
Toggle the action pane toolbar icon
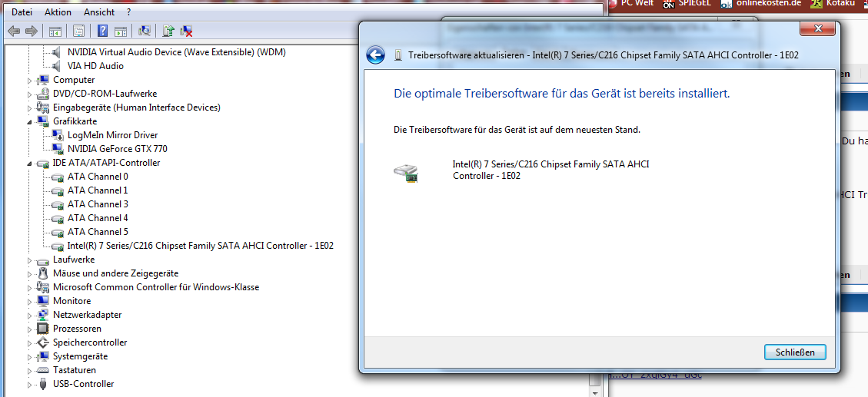click(121, 31)
